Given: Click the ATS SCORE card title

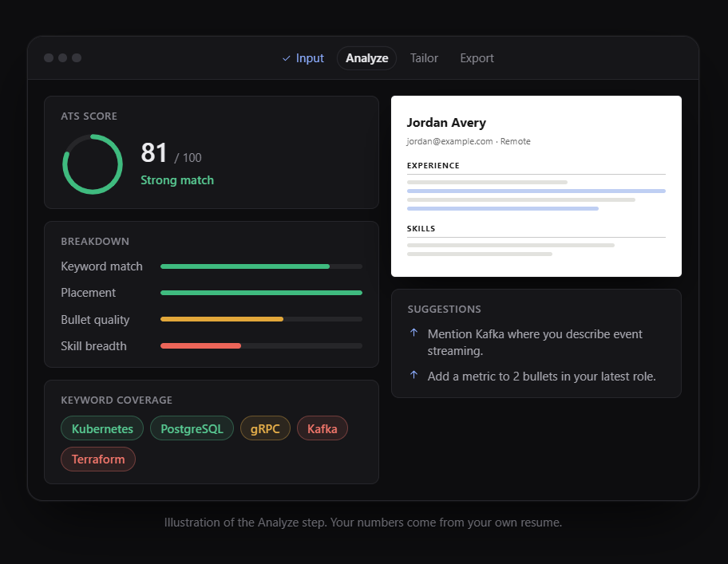Looking at the screenshot, I should point(89,116).
